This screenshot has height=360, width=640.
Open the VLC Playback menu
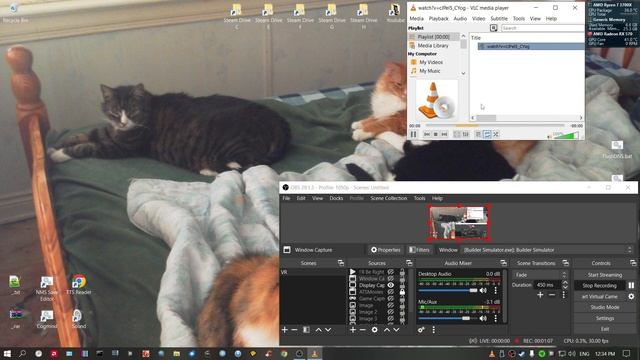tap(438, 18)
